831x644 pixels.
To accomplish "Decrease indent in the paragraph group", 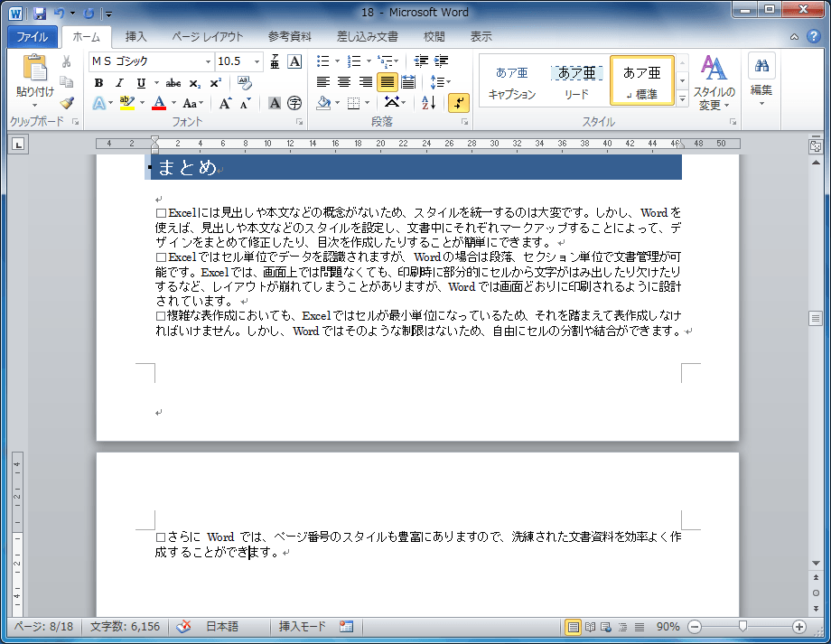I will [421, 61].
